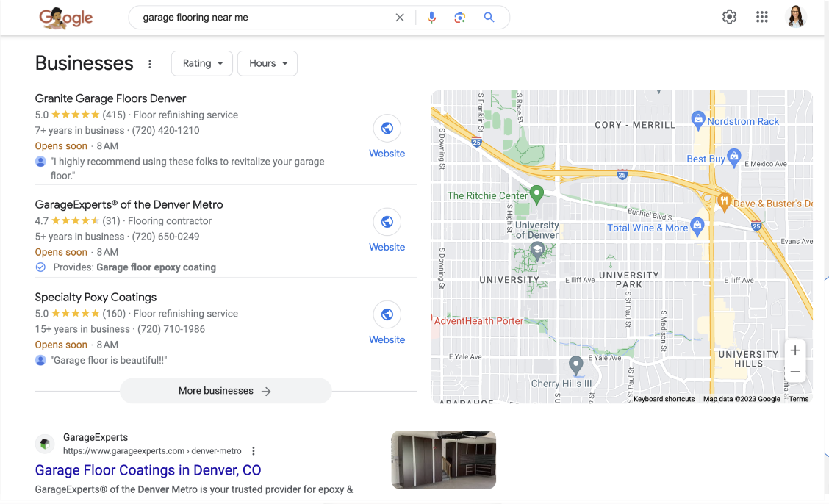Click Specialty Poxy Coatings reviewer avatar icon
This screenshot has width=829, height=504.
coord(40,360)
